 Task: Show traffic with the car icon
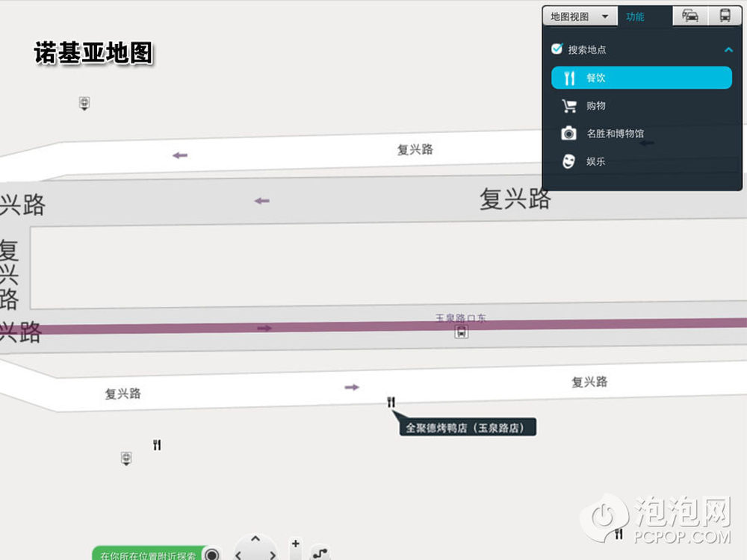[690, 16]
